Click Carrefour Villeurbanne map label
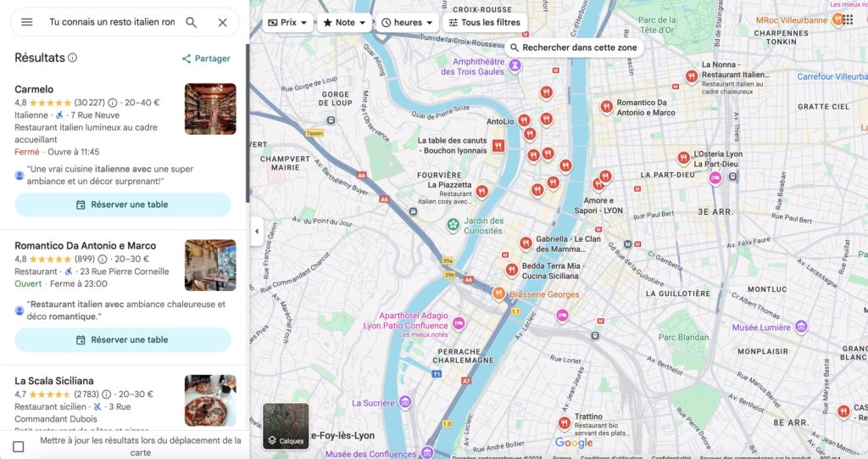The width and height of the screenshot is (868, 459). point(832,76)
